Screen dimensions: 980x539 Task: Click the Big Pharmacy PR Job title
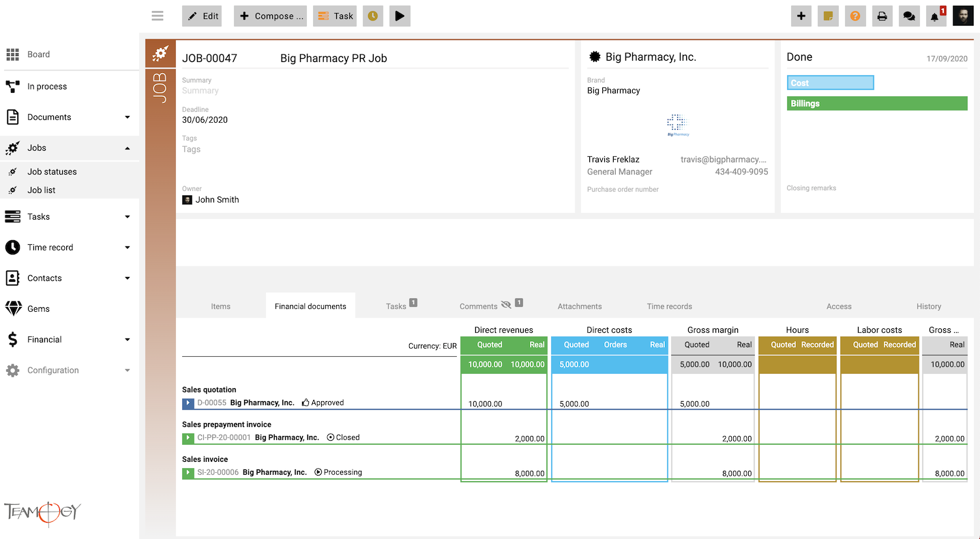tap(333, 59)
